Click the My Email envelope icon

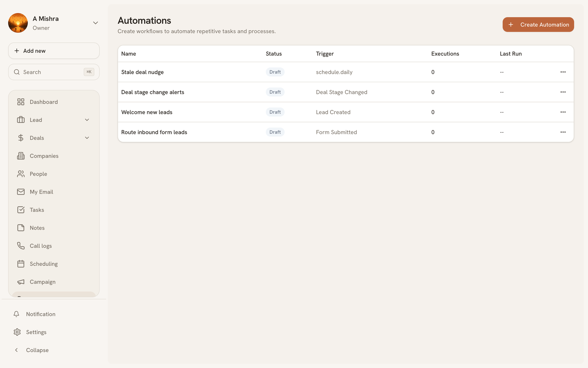pyautogui.click(x=21, y=192)
